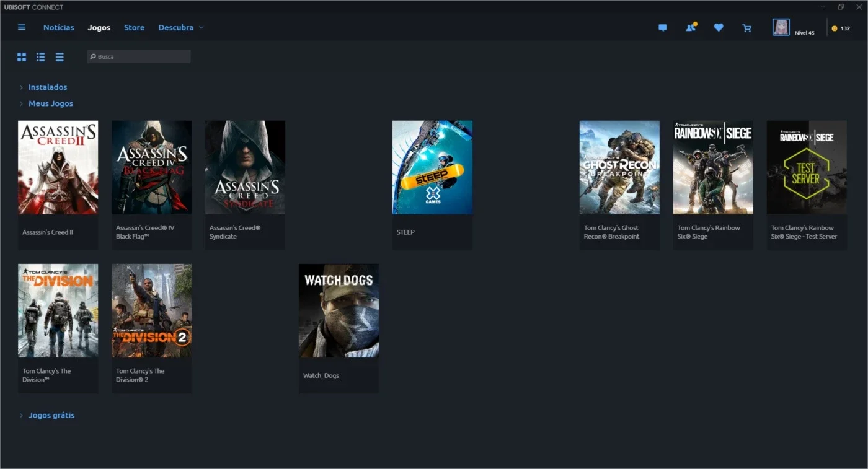Go to the Store tab

point(134,27)
